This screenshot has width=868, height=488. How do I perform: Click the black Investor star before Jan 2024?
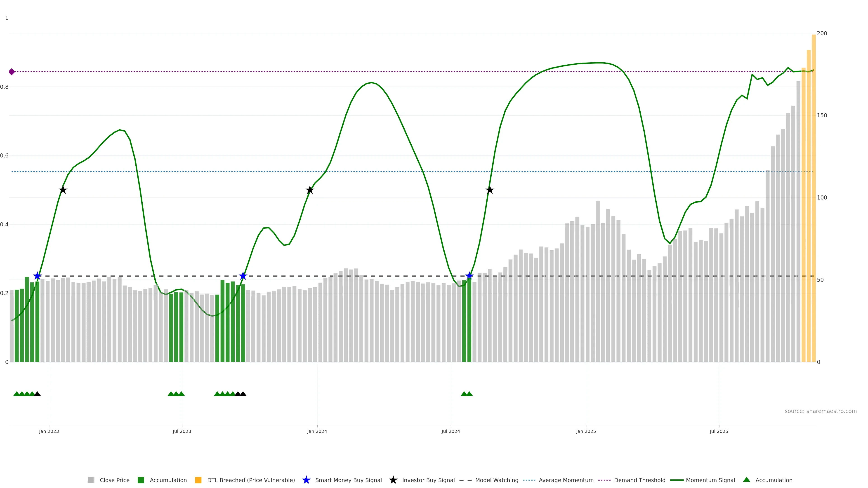click(310, 190)
